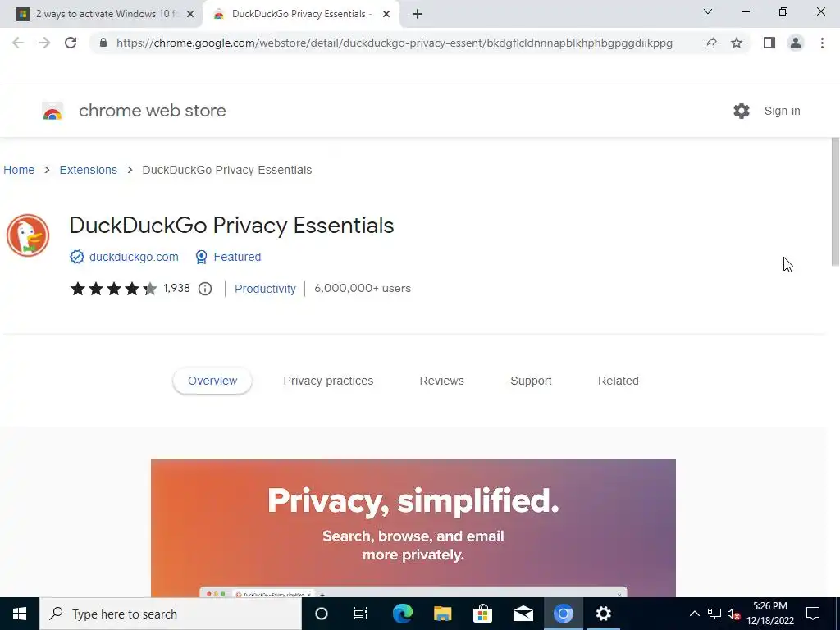Screen dimensions: 840x630
Task: Go to Home breadcrumb link
Action: 19,170
